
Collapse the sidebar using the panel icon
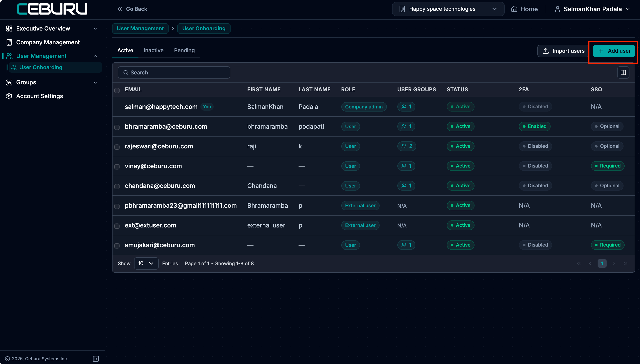(x=96, y=359)
